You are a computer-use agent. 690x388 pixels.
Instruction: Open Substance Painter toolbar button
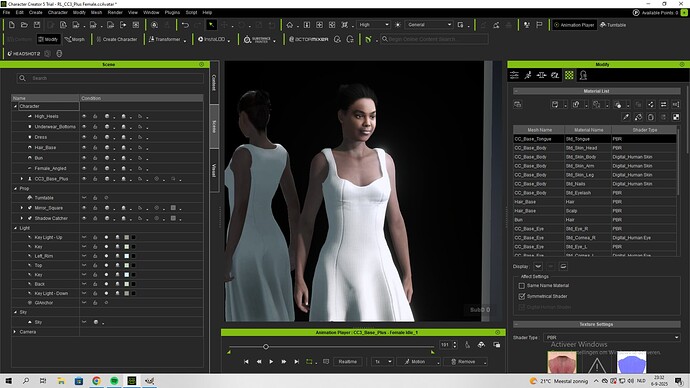coord(257,40)
